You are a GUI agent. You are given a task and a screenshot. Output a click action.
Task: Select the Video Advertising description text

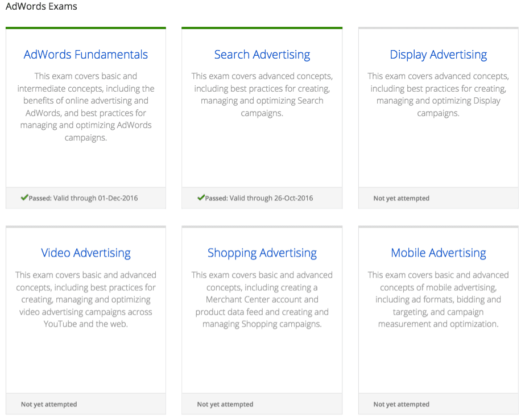point(86,299)
